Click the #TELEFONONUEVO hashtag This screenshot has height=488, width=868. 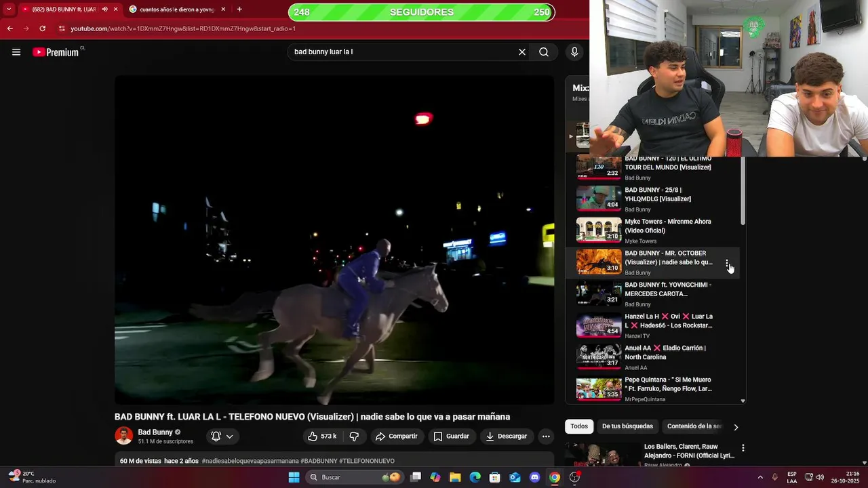point(366,461)
